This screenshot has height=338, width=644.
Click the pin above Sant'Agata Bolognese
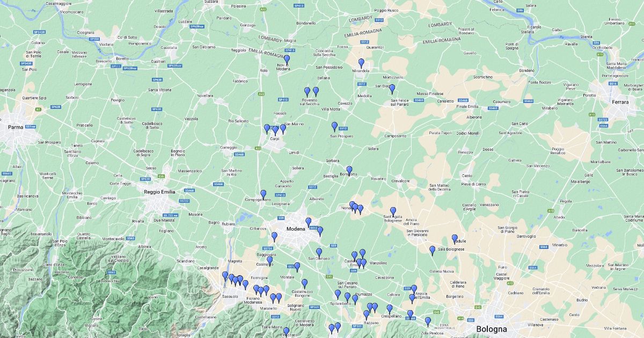[x=393, y=212]
